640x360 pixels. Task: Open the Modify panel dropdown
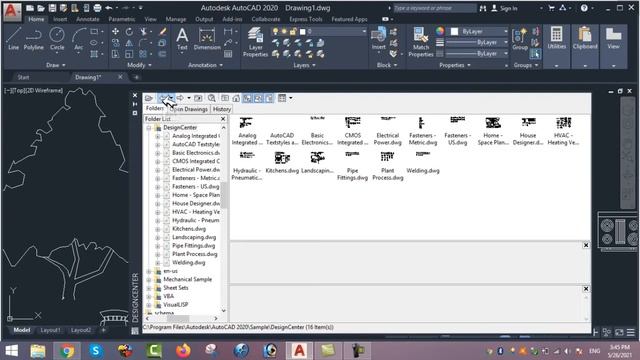pyautogui.click(x=139, y=65)
